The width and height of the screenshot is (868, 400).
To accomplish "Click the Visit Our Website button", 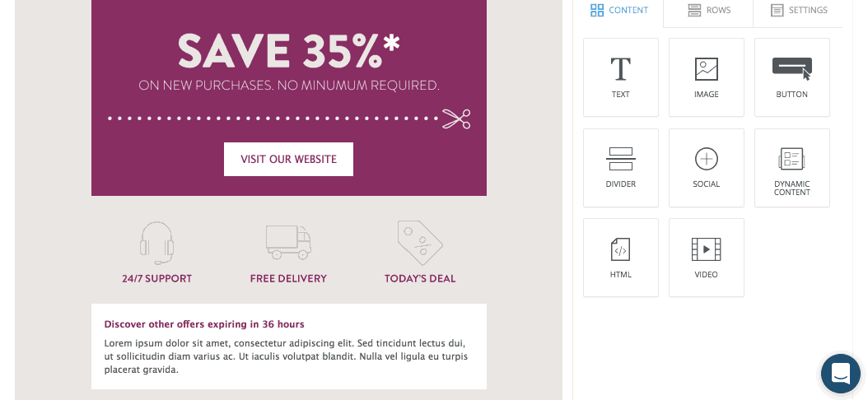I will [288, 160].
